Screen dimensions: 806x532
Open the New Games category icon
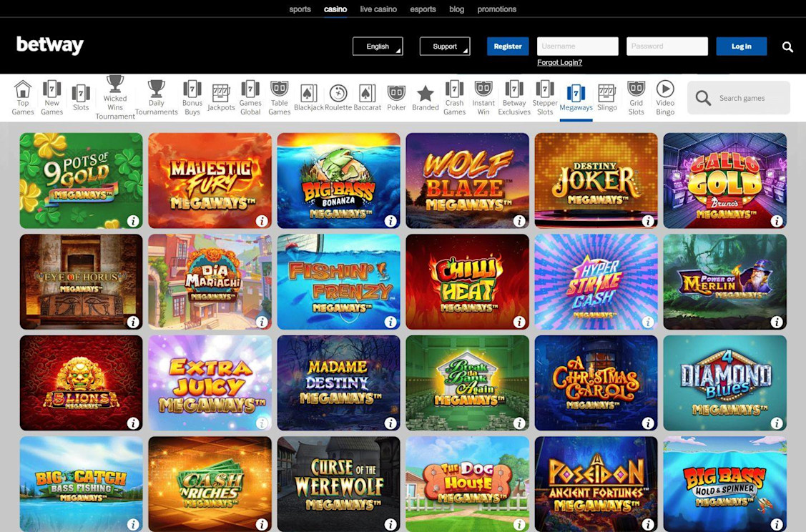[x=52, y=89]
